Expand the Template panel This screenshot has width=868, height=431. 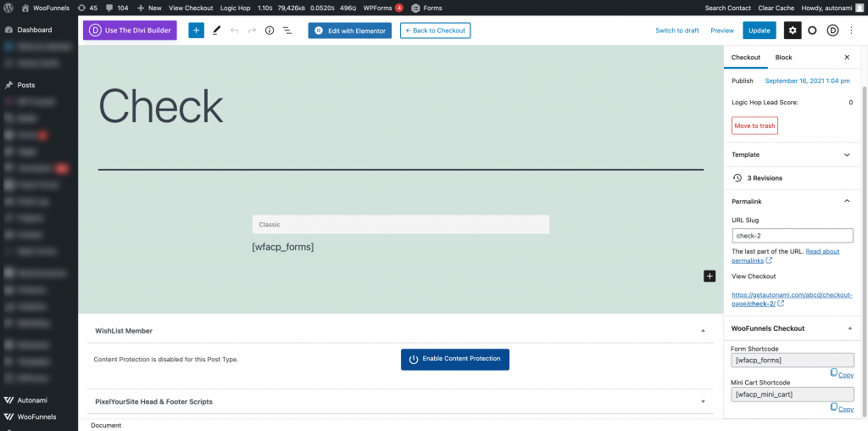(x=793, y=154)
